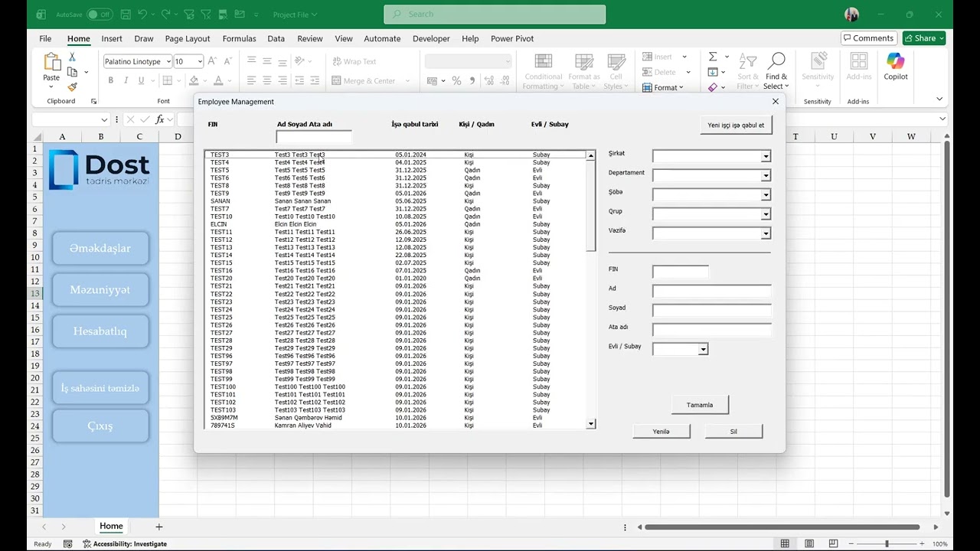980x551 pixels.
Task: Click the Məzuniyyət sheet button
Action: click(x=100, y=290)
